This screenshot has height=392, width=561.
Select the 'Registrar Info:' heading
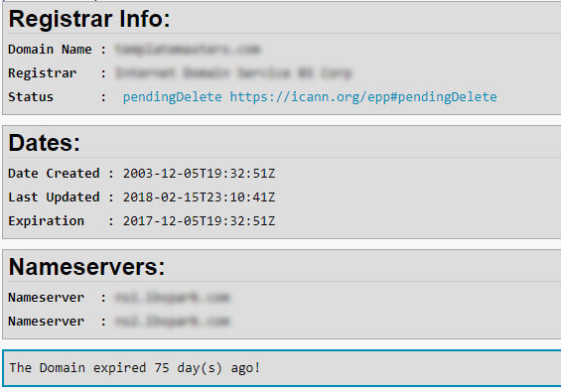[89, 19]
